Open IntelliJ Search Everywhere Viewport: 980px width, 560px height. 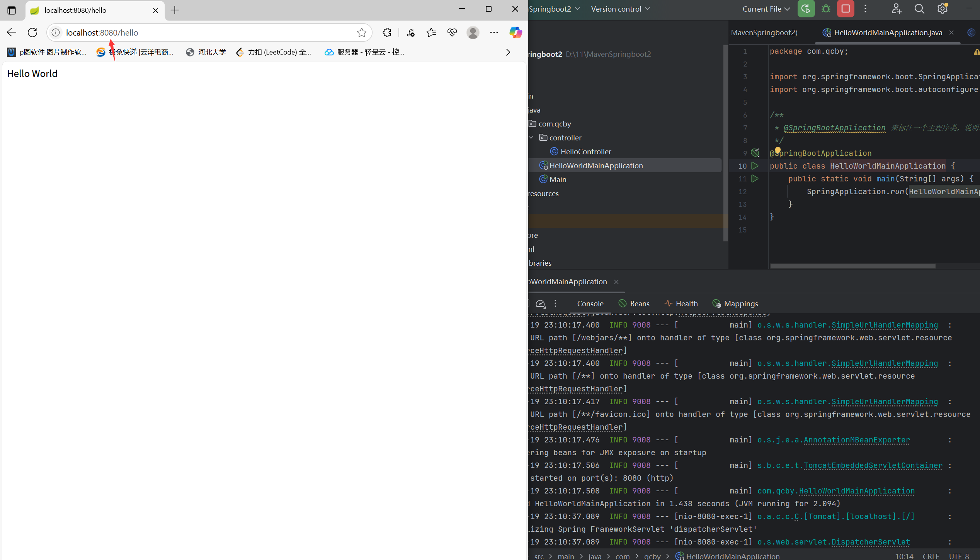[x=919, y=9]
